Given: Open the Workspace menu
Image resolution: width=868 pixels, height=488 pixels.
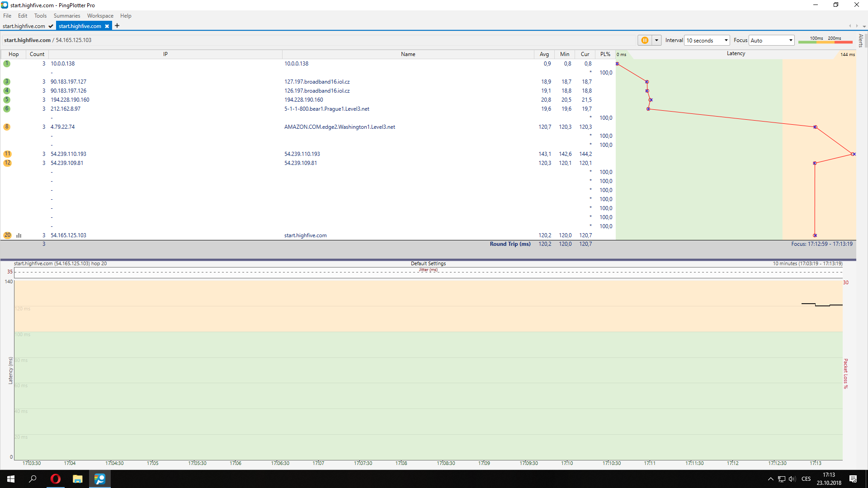Looking at the screenshot, I should [x=100, y=16].
